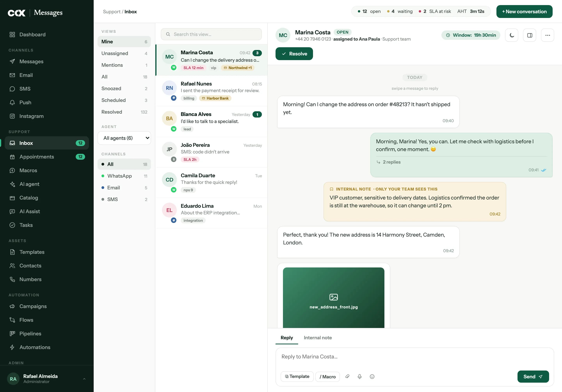The height and width of the screenshot is (392, 562).
Task: Open the Email channel in sidebar
Action: [47, 75]
